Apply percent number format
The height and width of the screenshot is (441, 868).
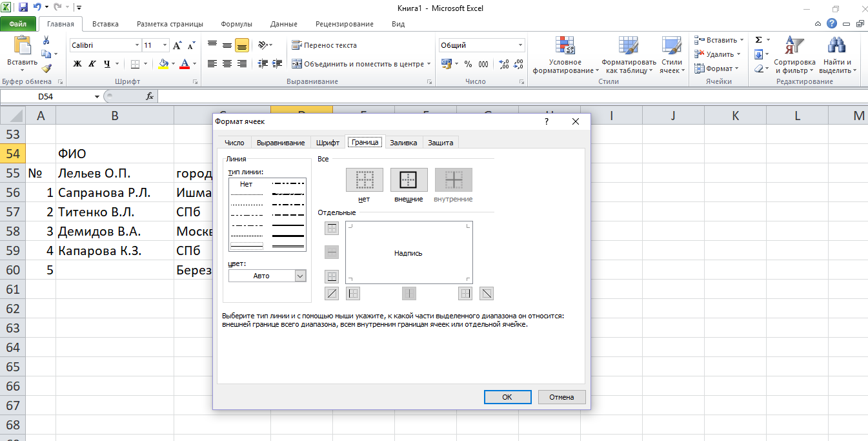point(468,64)
